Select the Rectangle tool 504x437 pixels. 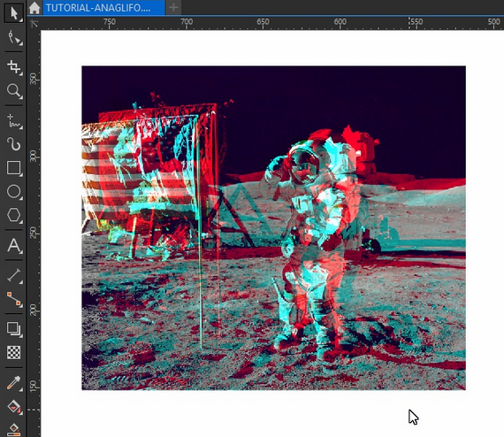point(13,168)
